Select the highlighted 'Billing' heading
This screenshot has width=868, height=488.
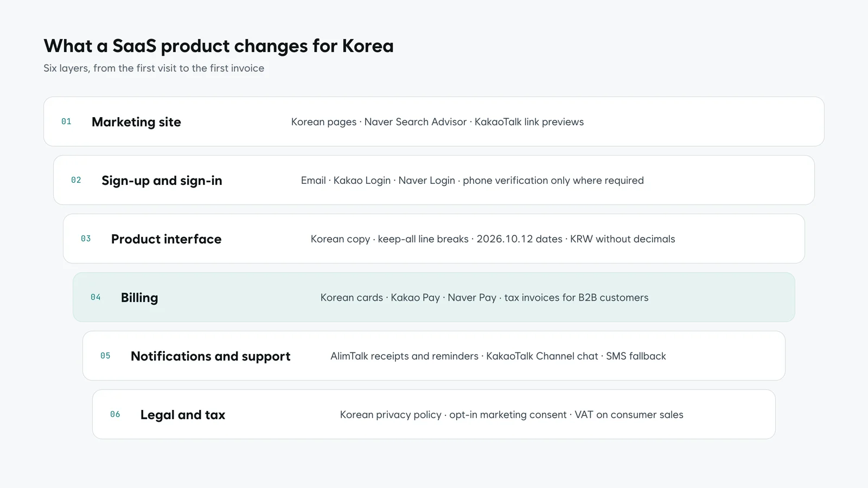139,298
